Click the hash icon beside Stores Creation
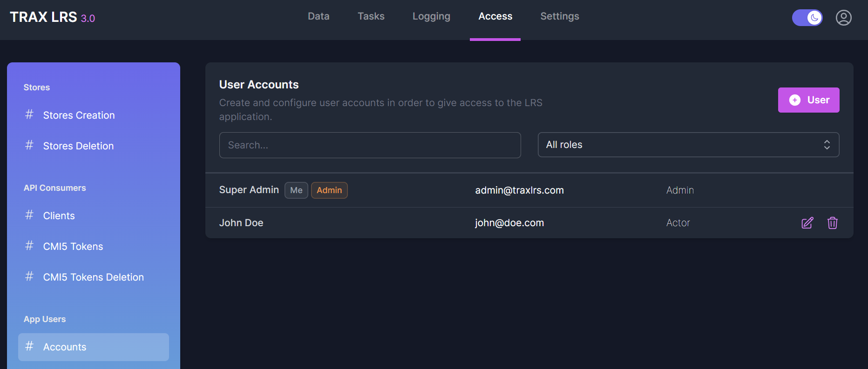868x369 pixels. [29, 114]
